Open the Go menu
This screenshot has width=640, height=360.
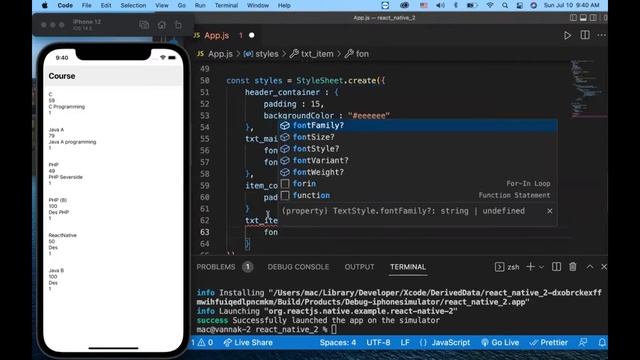point(182,5)
